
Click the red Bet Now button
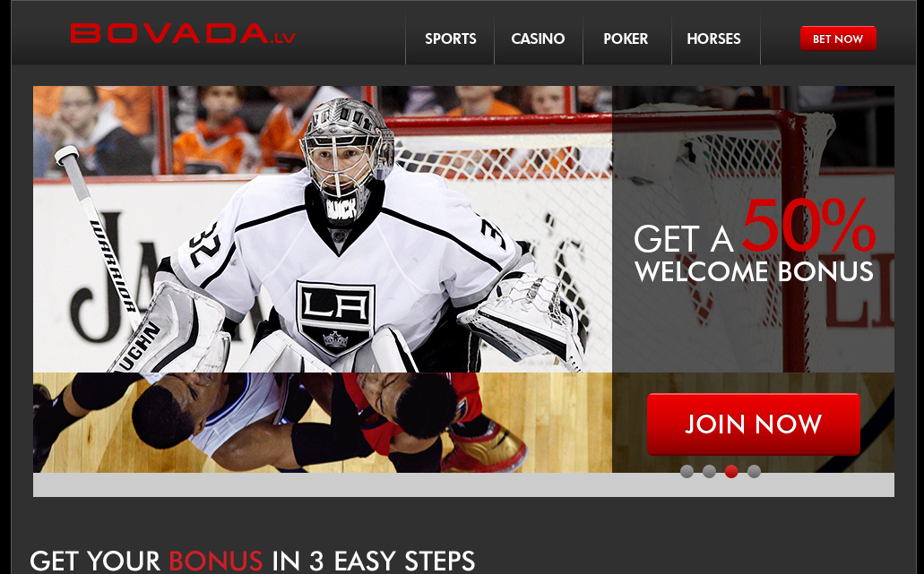[838, 39]
